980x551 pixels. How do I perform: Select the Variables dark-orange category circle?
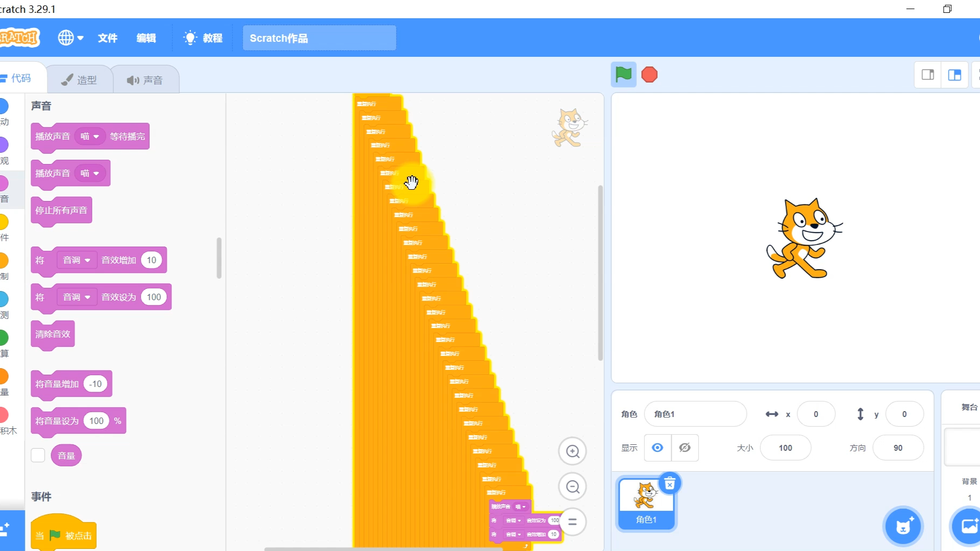[3, 376]
